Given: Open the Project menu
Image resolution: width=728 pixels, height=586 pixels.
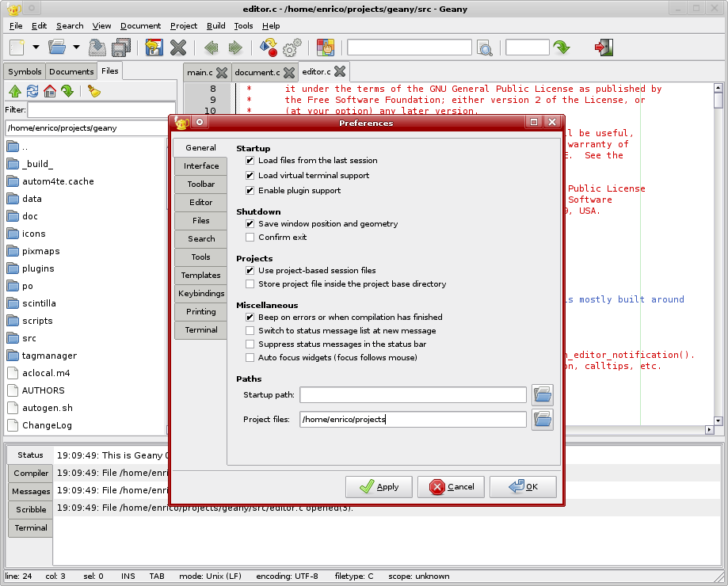Looking at the screenshot, I should coord(184,26).
